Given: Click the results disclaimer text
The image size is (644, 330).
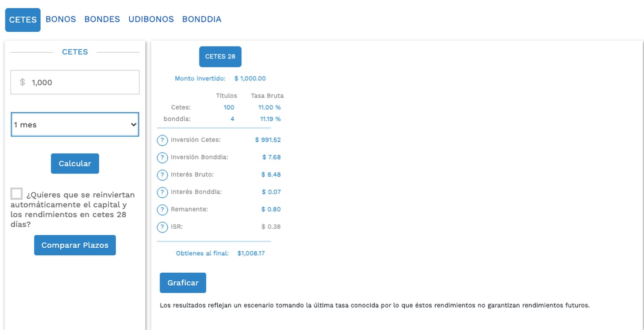Looking at the screenshot, I should pyautogui.click(x=375, y=306).
